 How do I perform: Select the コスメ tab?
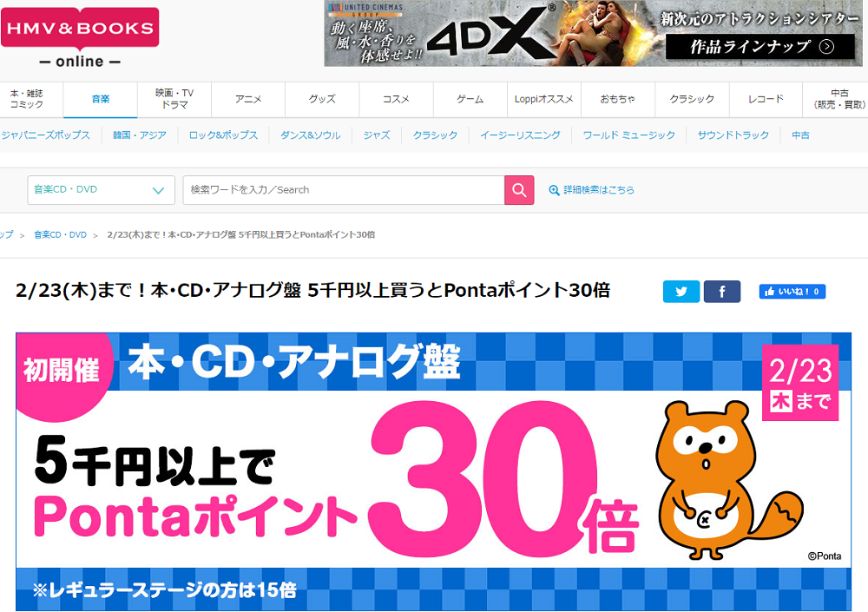pos(397,99)
